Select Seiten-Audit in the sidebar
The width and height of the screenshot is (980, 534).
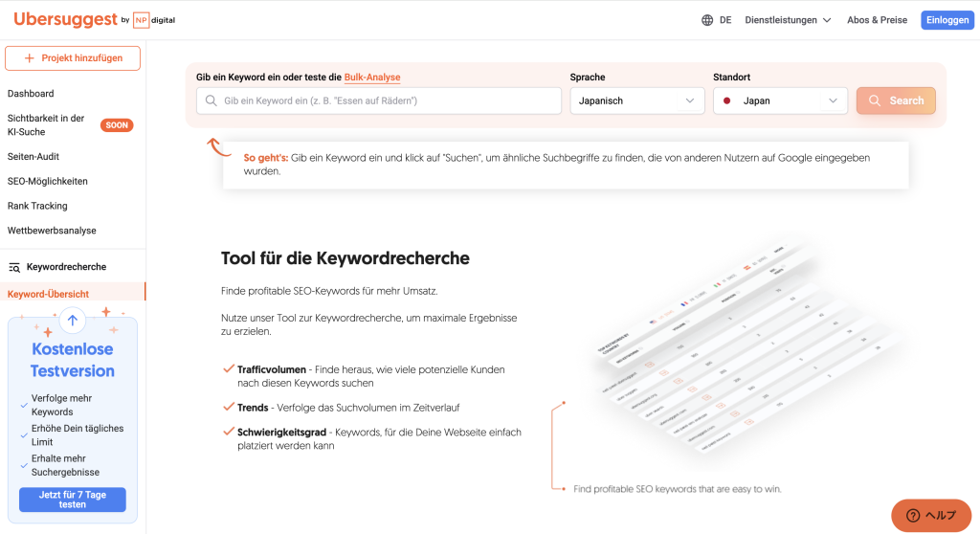pyautogui.click(x=33, y=156)
